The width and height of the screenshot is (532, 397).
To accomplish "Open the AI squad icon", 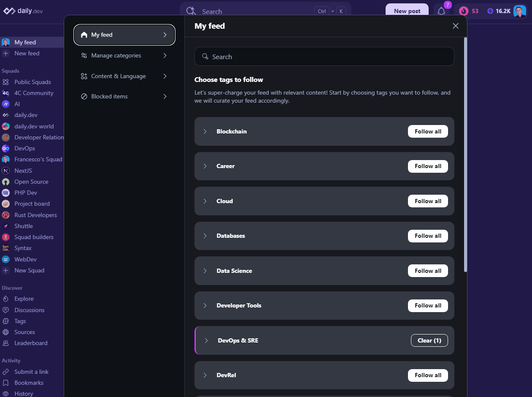I will (5, 104).
